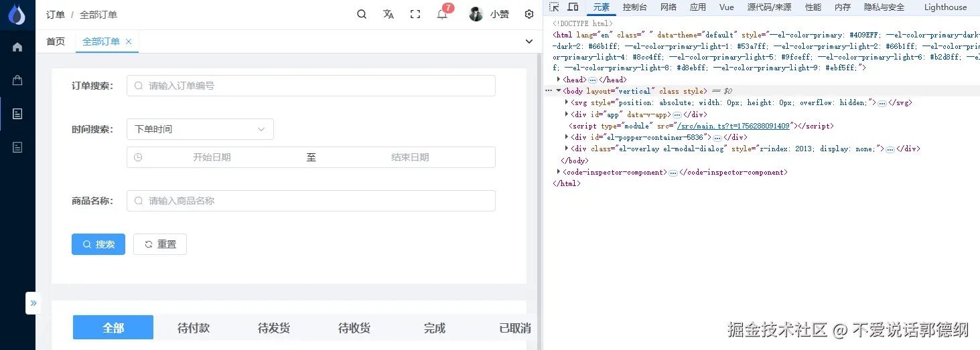The height and width of the screenshot is (350, 980).
Task: Open the shopping bag sidebar menu
Action: 17,80
